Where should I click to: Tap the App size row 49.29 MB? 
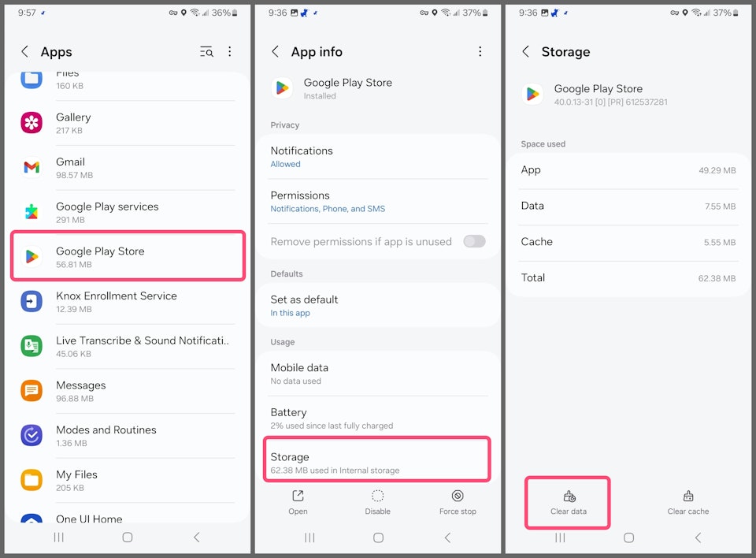click(628, 170)
